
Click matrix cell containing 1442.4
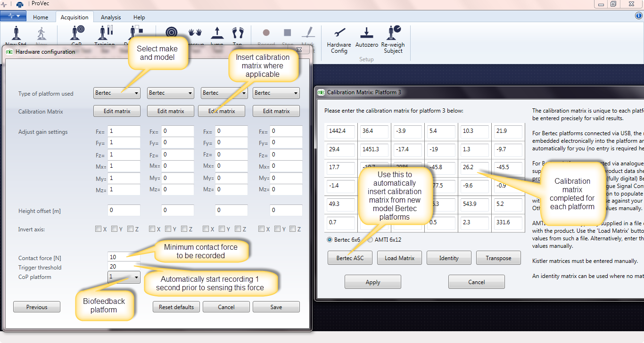[x=341, y=131]
